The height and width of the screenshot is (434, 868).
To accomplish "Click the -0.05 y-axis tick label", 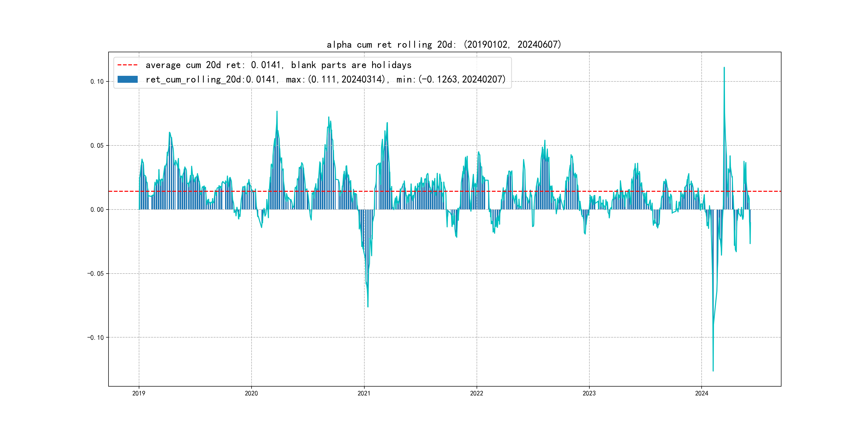I will click(x=96, y=274).
